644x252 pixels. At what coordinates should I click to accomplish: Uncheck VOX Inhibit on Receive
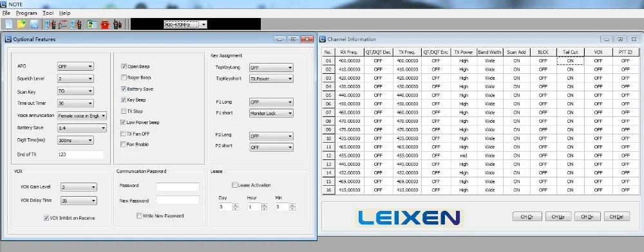pos(46,218)
